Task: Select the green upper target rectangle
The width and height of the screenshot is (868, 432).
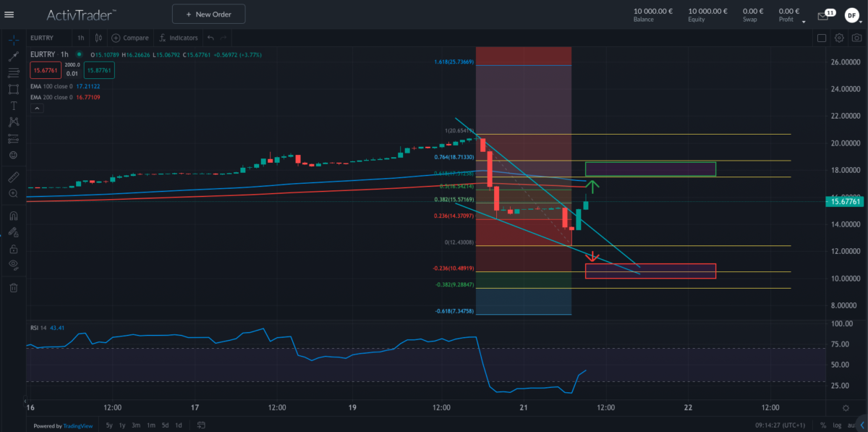Action: [x=650, y=169]
